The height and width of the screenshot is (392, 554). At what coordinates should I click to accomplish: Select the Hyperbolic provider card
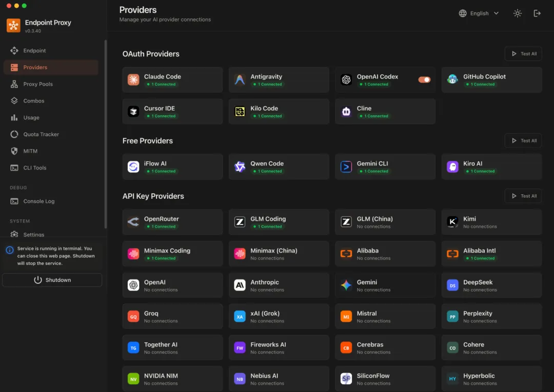491,379
